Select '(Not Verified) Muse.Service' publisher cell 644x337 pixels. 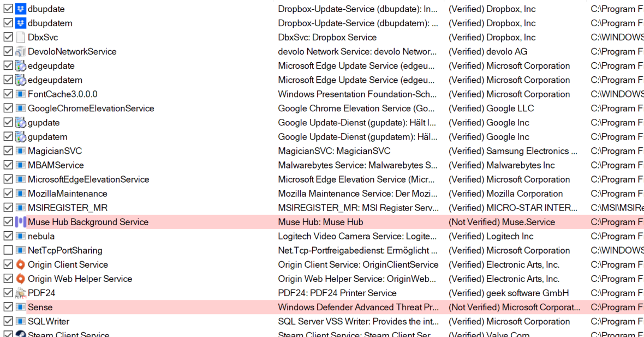(502, 222)
